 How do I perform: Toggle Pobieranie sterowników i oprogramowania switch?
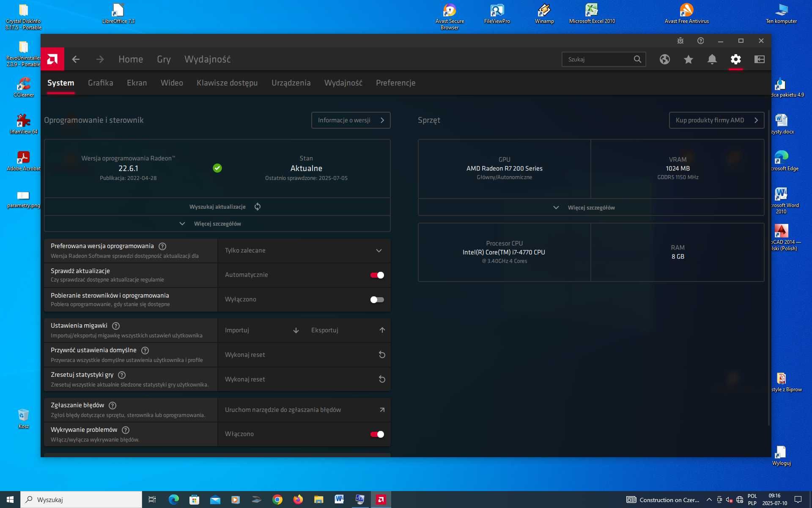377,300
